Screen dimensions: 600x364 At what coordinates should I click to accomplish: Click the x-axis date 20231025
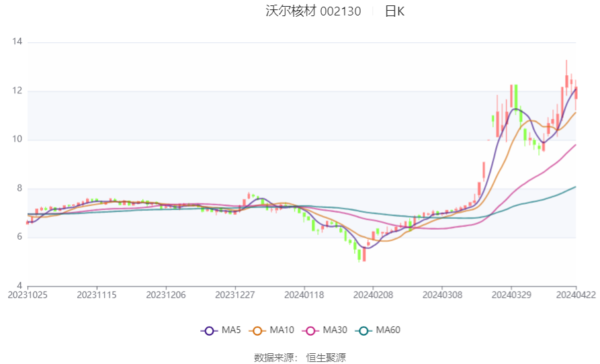tap(28, 295)
